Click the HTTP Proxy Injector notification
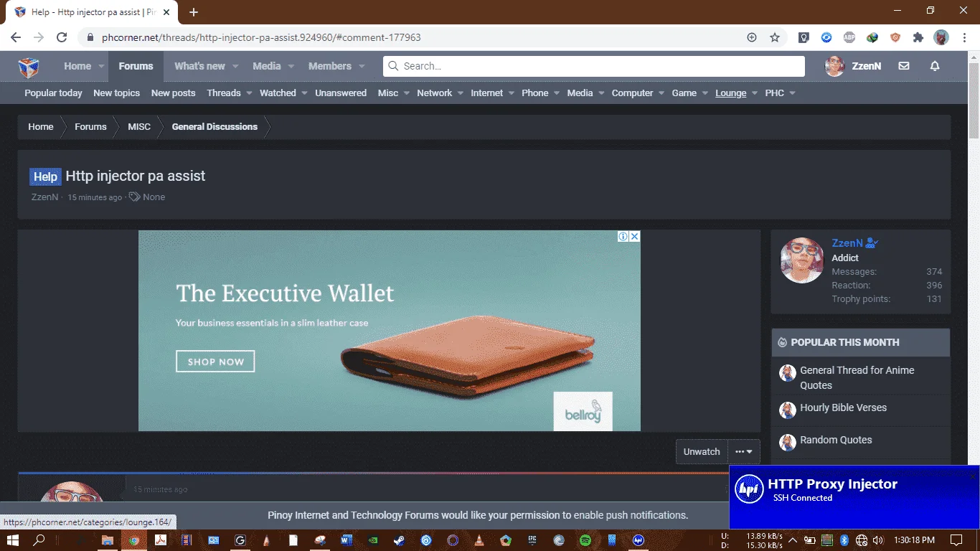 [854, 496]
